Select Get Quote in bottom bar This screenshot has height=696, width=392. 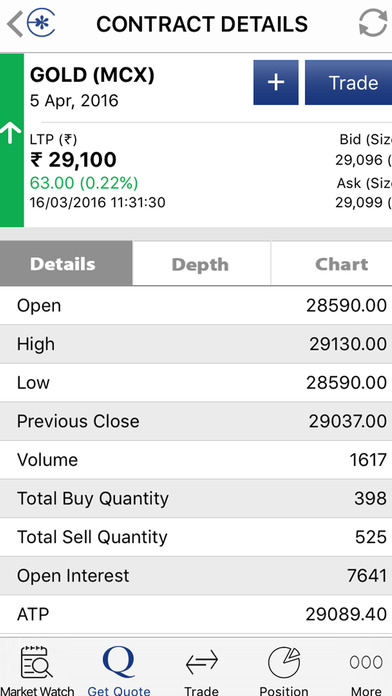coord(119,670)
